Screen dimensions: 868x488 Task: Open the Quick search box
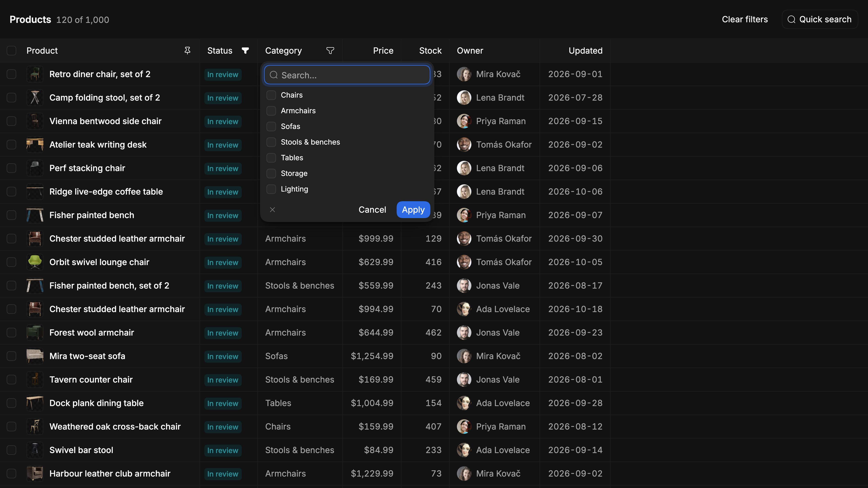pyautogui.click(x=820, y=19)
